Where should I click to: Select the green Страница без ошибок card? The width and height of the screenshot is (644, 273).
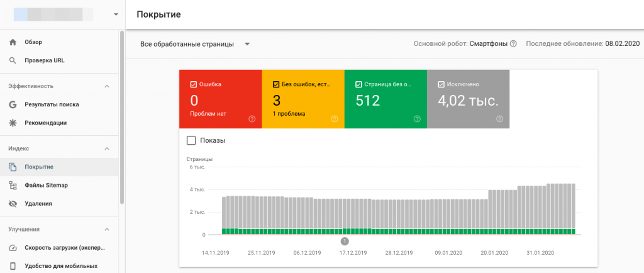pos(386,99)
